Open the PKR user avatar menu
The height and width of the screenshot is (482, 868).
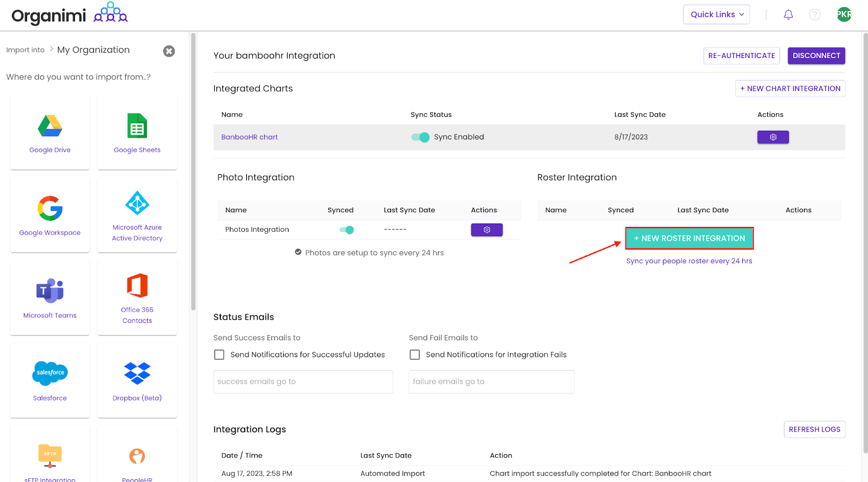[844, 15]
